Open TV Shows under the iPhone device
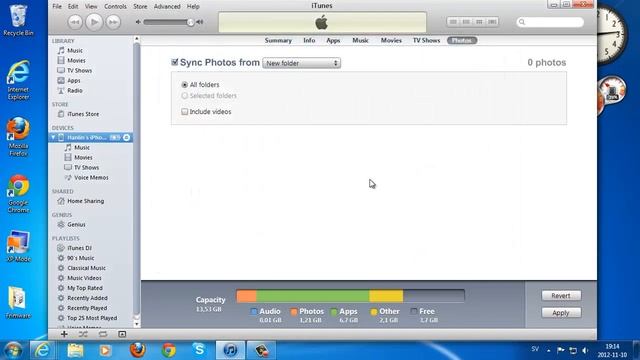This screenshot has width=640, height=360. [x=86, y=167]
